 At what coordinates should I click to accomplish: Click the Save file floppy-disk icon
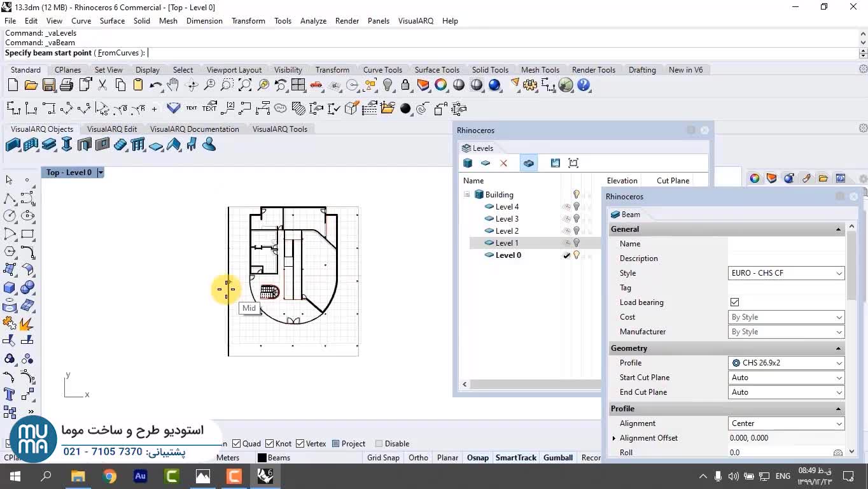coord(48,85)
